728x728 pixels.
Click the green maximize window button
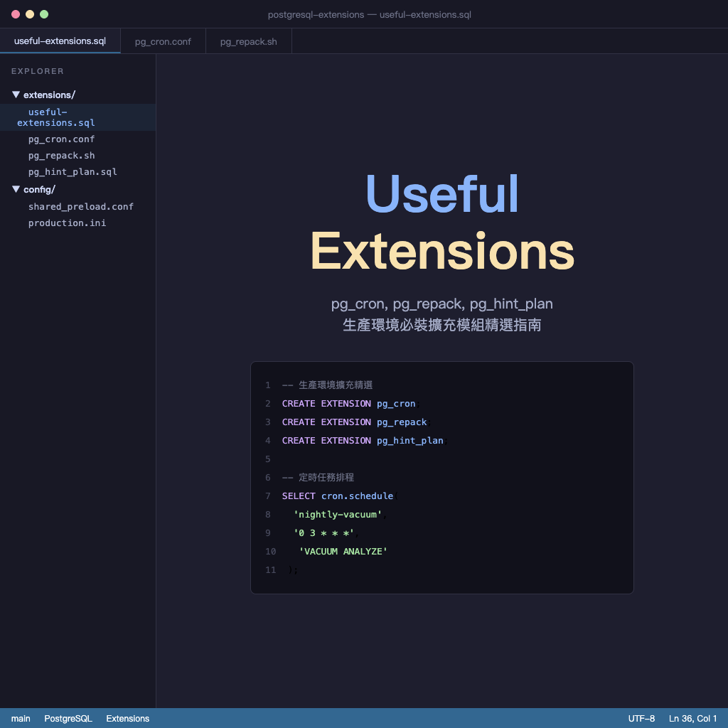[x=44, y=14]
